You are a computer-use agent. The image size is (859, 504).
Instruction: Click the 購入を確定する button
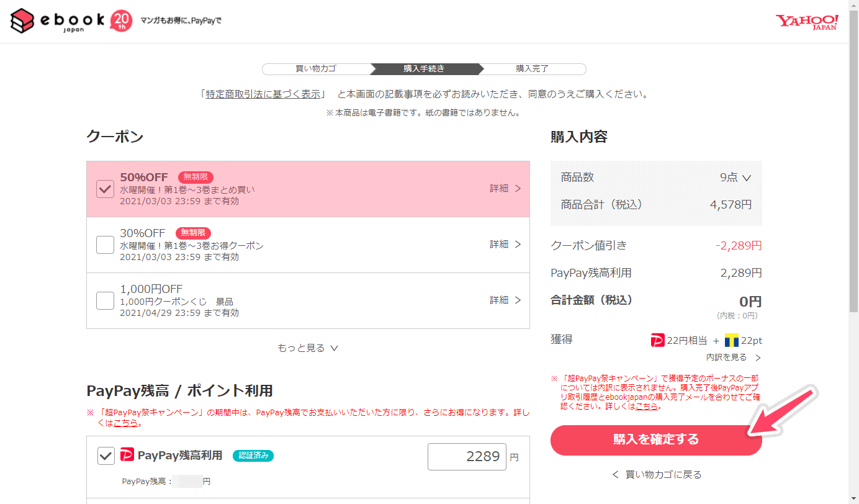[x=656, y=440]
